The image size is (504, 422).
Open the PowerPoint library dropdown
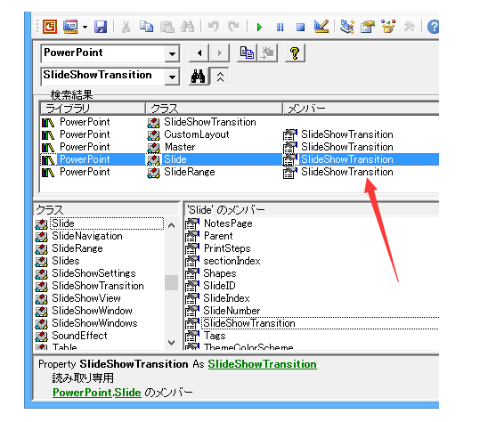click(x=172, y=53)
